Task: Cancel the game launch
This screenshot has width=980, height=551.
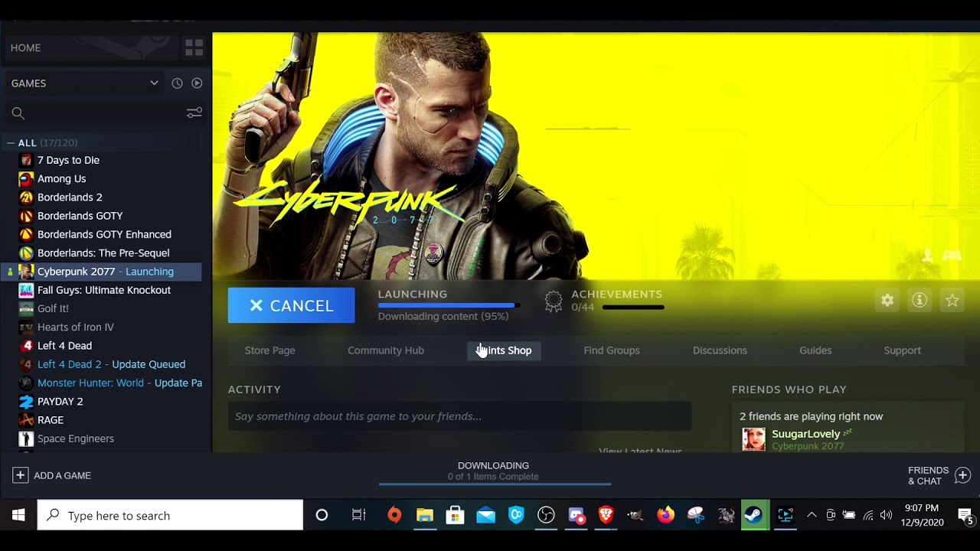Action: point(291,305)
